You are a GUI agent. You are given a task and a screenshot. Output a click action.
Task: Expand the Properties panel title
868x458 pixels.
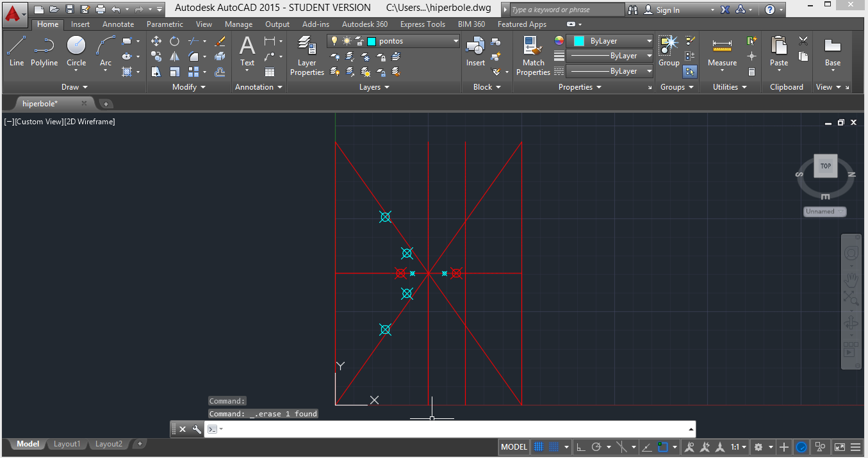580,87
